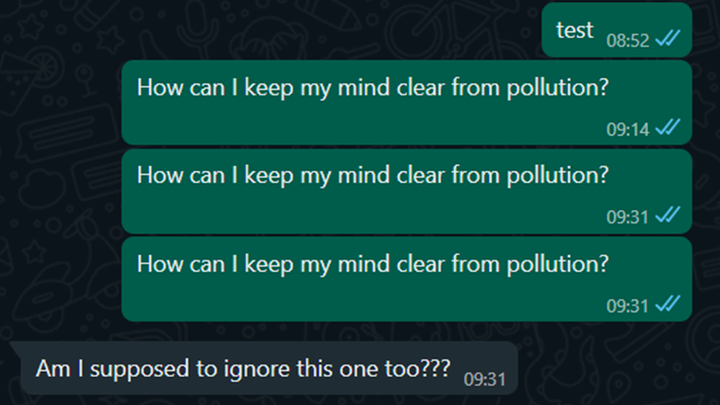Select the last sent pollution message text
The height and width of the screenshot is (405, 720).
click(x=372, y=264)
